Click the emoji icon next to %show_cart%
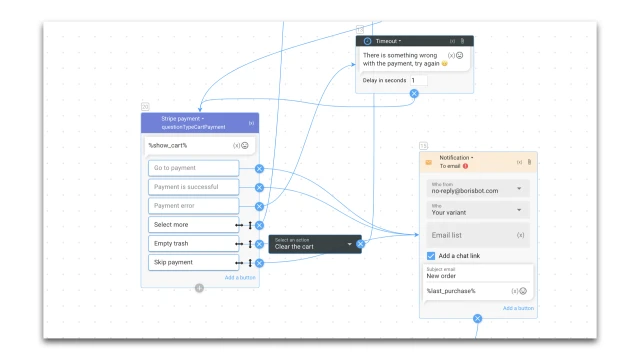This screenshot has width=640, height=360. (245, 145)
